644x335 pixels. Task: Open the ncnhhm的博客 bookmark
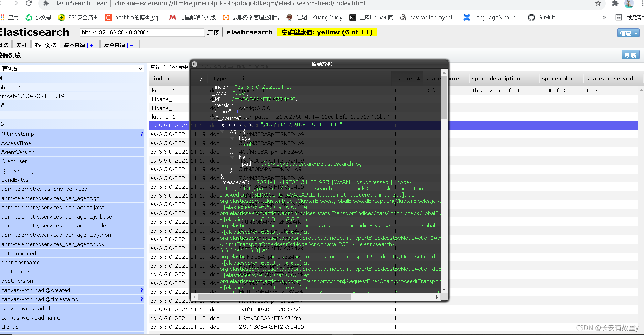click(x=133, y=18)
